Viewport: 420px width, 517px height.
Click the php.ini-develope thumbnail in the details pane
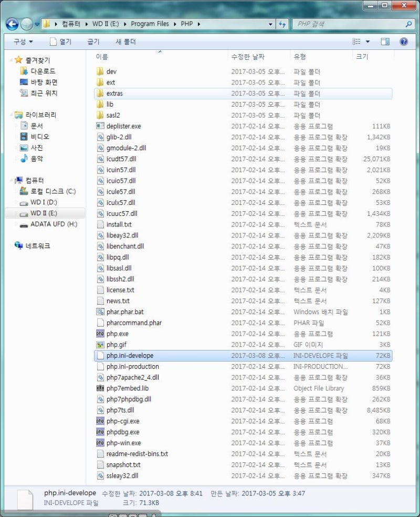[x=25, y=499]
